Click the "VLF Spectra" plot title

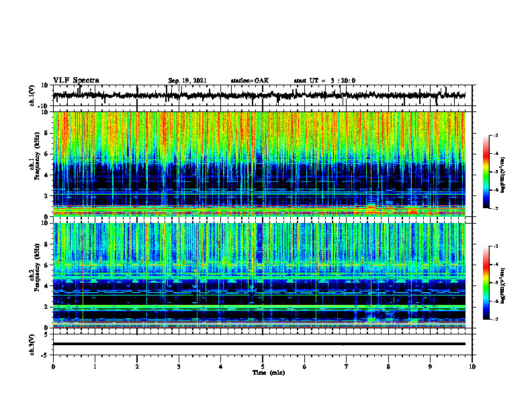pos(76,81)
